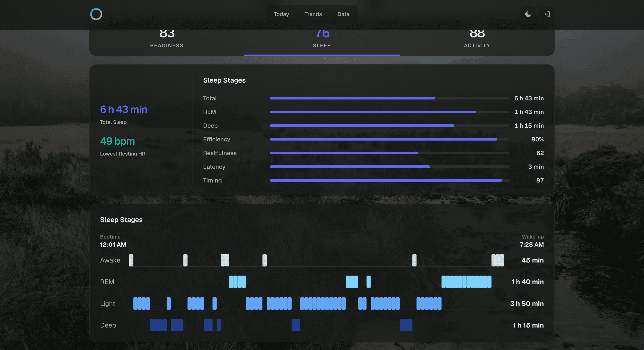The height and width of the screenshot is (350, 644).
Task: Click the REM '1 h 40 min' duration
Action: (x=527, y=282)
